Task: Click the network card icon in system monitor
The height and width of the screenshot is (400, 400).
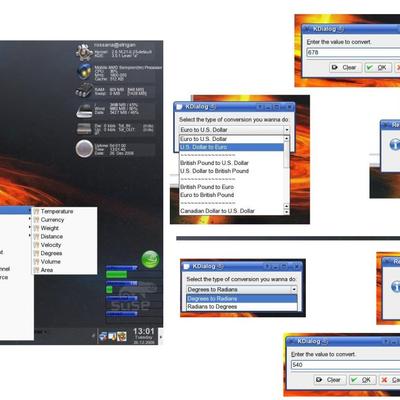Action: tap(84, 129)
